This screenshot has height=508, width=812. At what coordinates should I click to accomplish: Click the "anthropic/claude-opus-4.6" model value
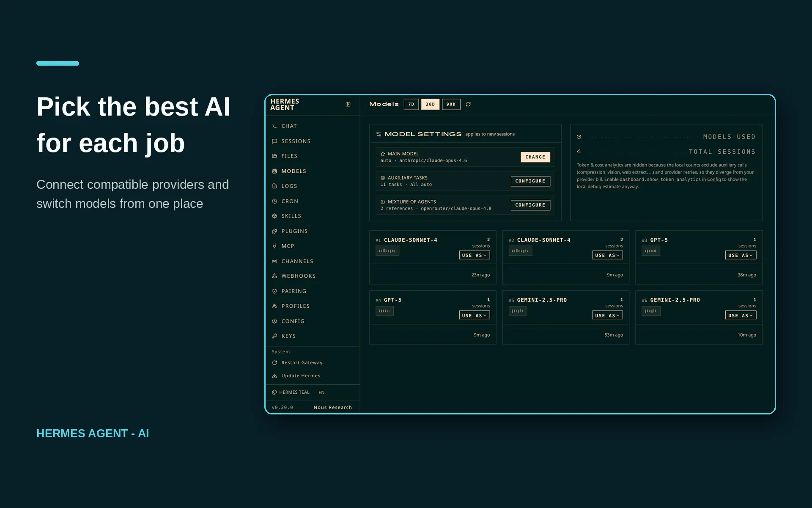(433, 161)
